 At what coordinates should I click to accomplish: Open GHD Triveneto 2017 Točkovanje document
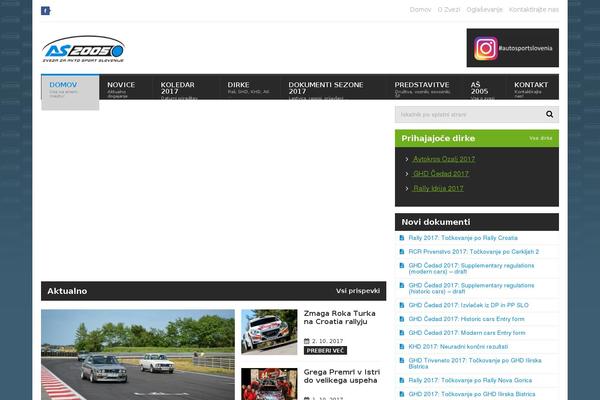point(475,363)
